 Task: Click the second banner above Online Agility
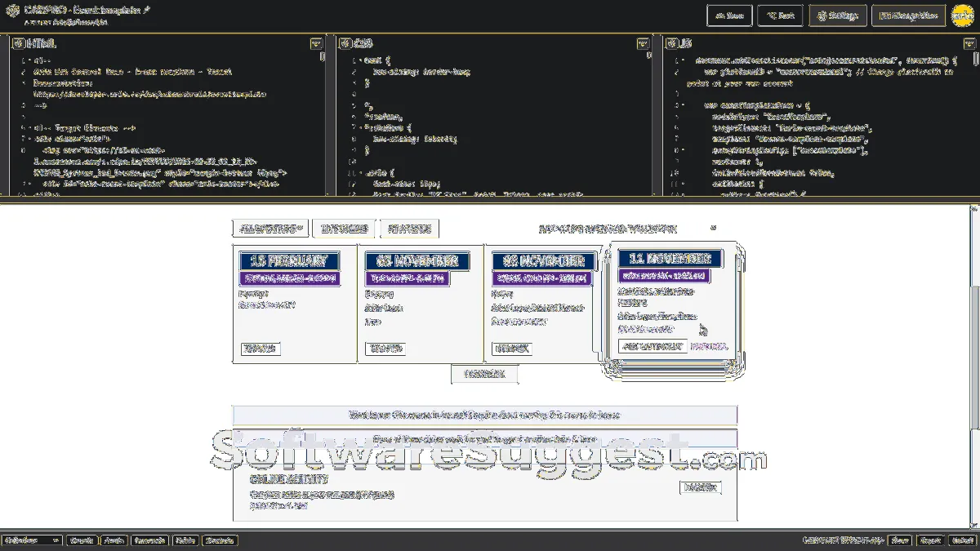click(x=484, y=439)
